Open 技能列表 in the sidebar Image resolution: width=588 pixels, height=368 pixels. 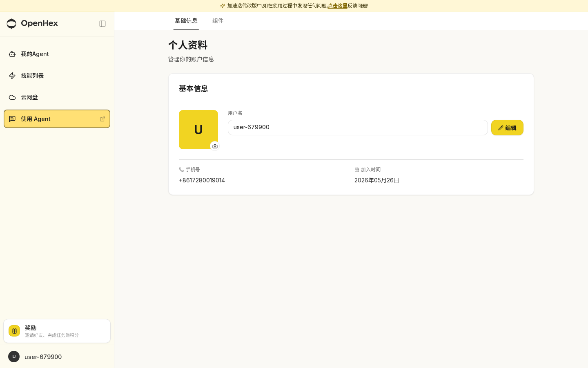[x=57, y=76]
